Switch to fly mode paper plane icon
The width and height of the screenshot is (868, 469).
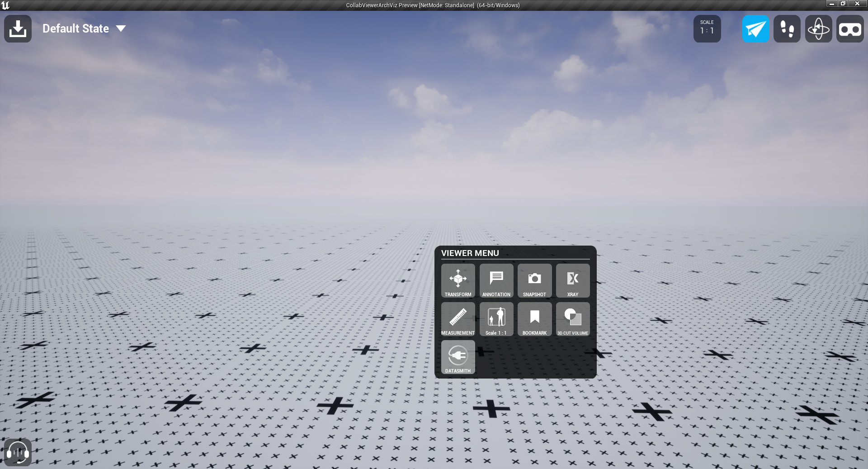point(755,29)
